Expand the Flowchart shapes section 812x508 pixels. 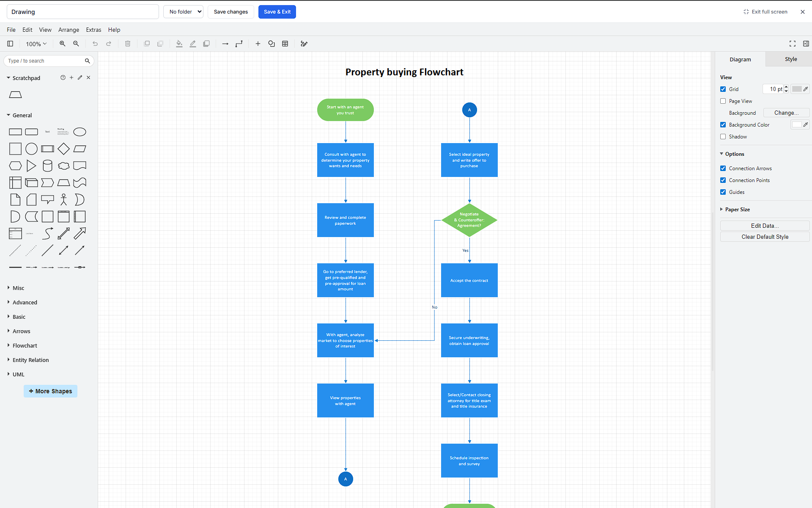point(22,345)
